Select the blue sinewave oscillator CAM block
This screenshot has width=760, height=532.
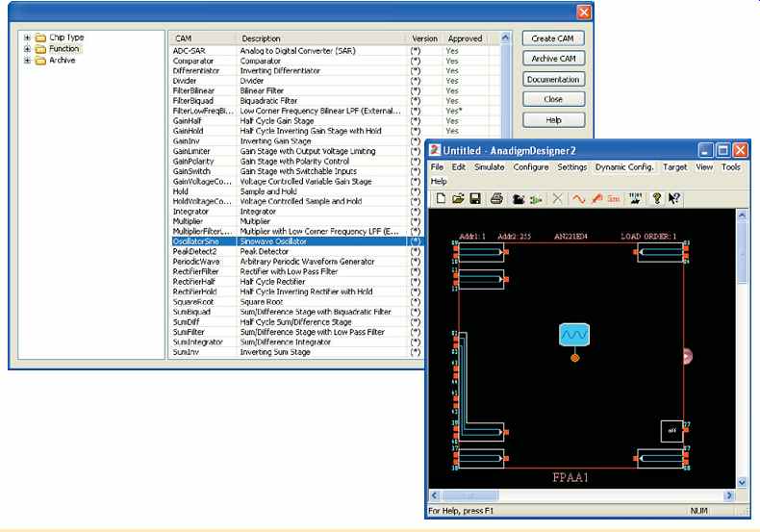coord(574,335)
